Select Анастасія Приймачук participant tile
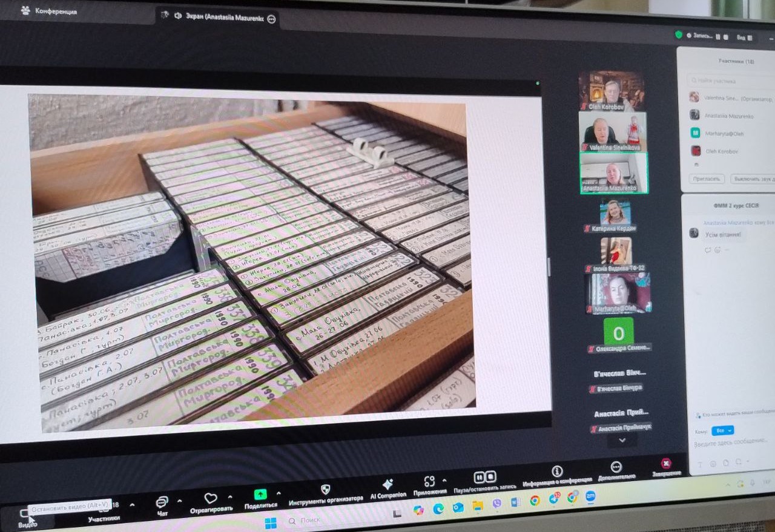The image size is (775, 532). tap(621, 420)
